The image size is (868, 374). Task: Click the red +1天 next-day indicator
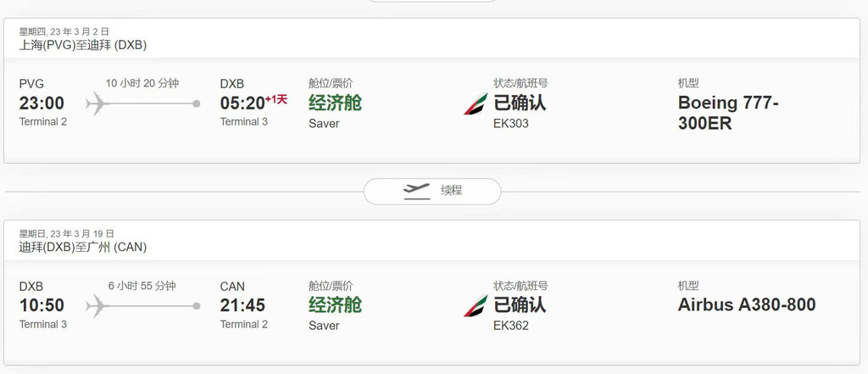276,100
